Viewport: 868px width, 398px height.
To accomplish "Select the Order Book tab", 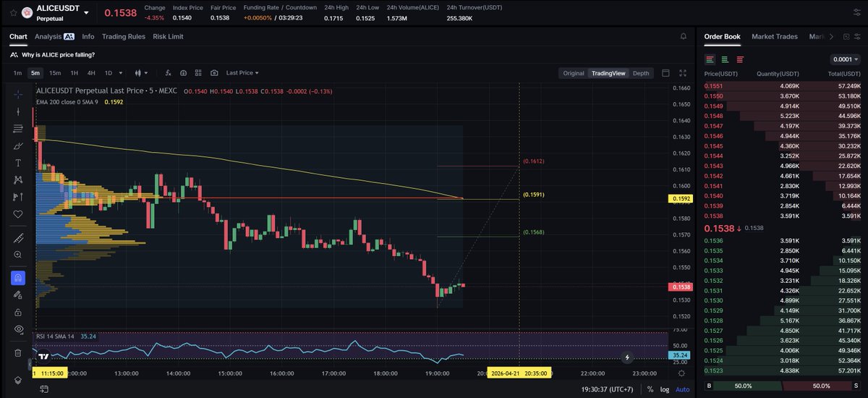I will pyautogui.click(x=722, y=36).
